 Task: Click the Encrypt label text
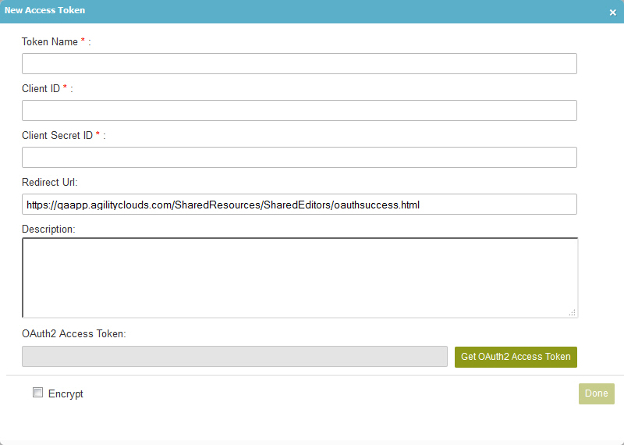click(66, 394)
